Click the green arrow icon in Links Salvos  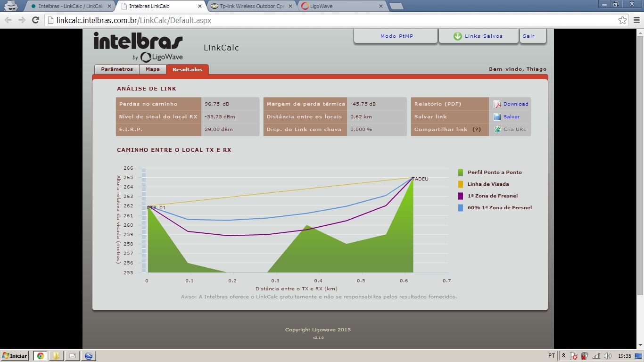pos(457,36)
